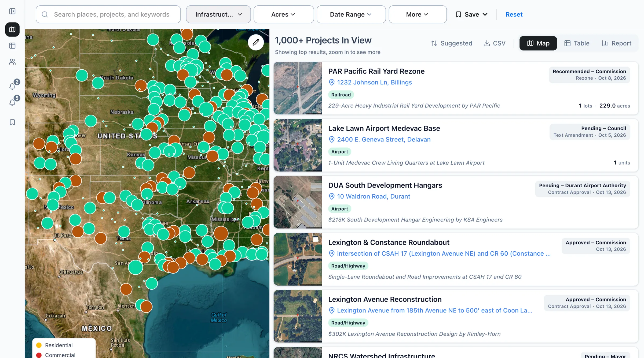The height and width of the screenshot is (358, 644).
Task: Click location pin for 2400 E. Geneva Street
Action: 332,140
